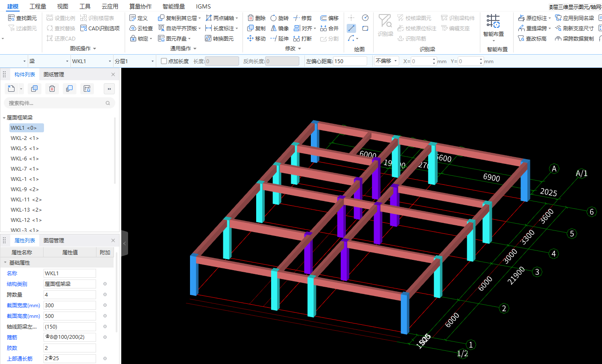Switch to the 工程量 ribbon tab

pyautogui.click(x=38, y=6)
